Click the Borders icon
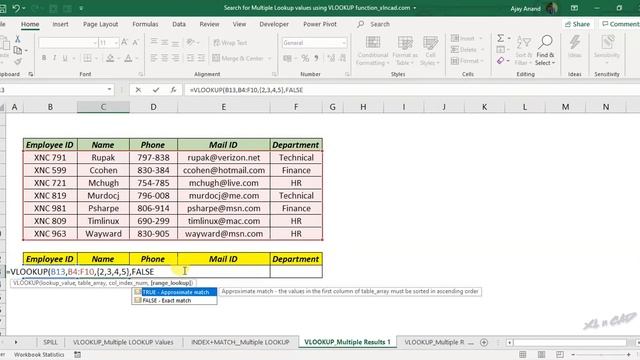Screen dimensions: 640x360 coord(87,58)
